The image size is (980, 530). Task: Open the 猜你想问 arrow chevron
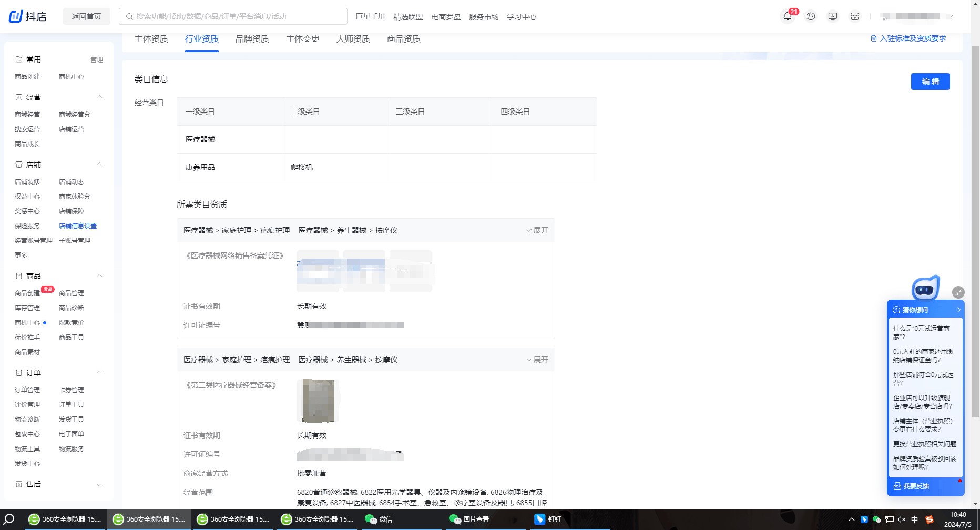tap(959, 310)
